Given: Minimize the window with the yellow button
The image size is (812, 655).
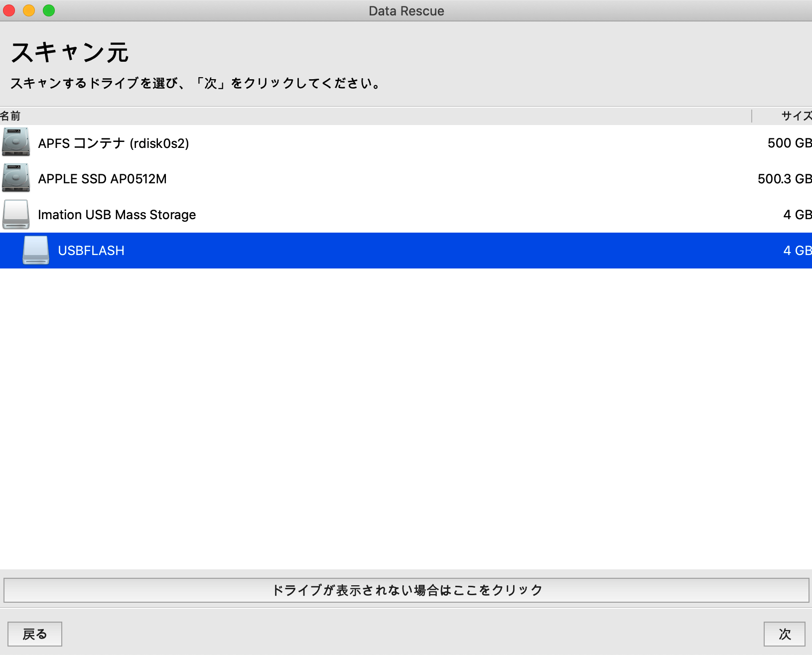Looking at the screenshot, I should pos(29,10).
